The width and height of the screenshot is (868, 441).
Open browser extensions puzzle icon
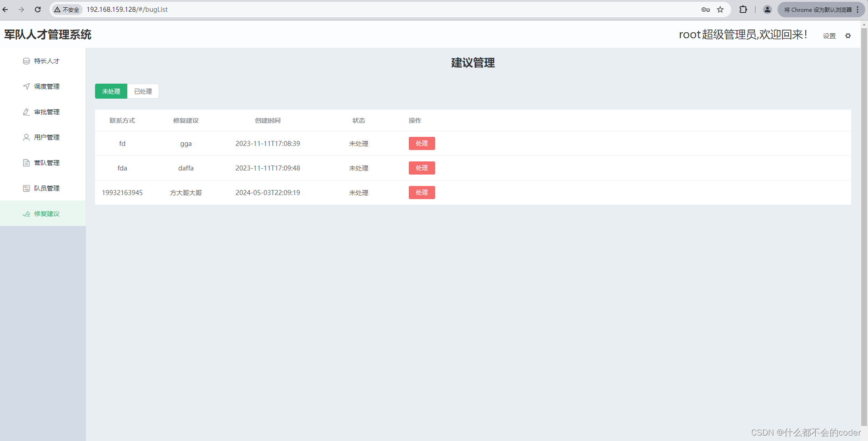click(x=743, y=10)
